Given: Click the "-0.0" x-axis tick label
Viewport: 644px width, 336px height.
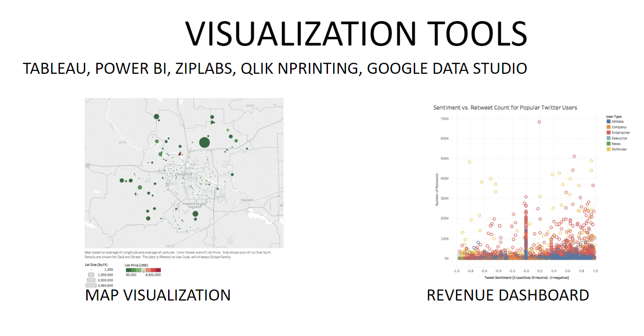Looking at the screenshot, I should tap(526, 271).
